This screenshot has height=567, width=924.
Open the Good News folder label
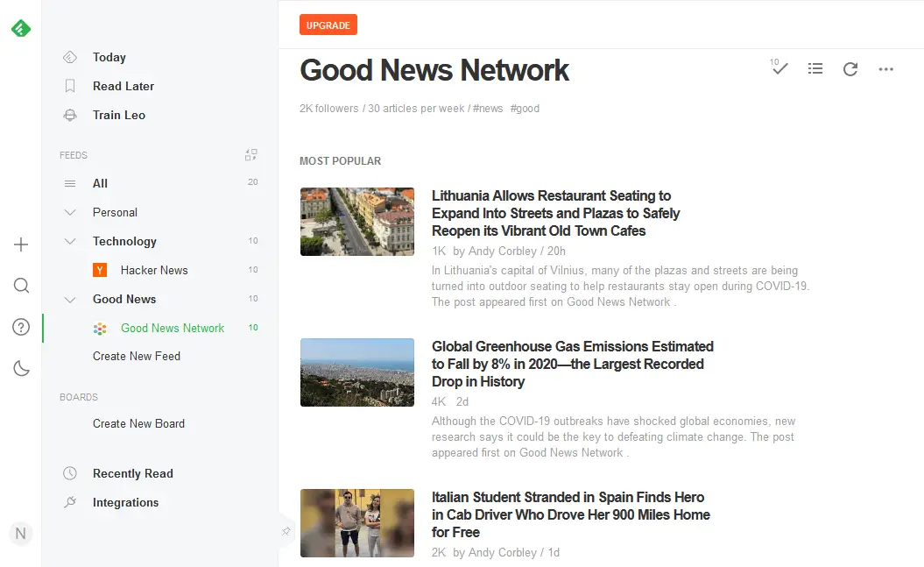(124, 299)
